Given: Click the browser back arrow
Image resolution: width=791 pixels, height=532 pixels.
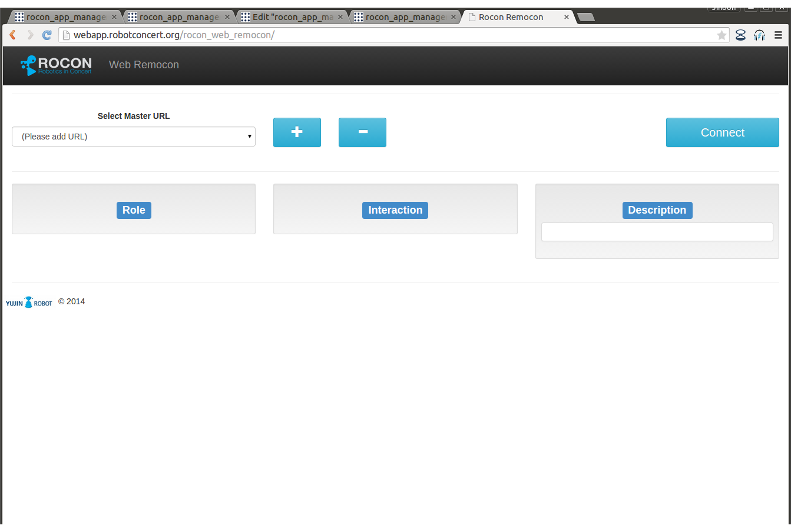Looking at the screenshot, I should point(12,35).
